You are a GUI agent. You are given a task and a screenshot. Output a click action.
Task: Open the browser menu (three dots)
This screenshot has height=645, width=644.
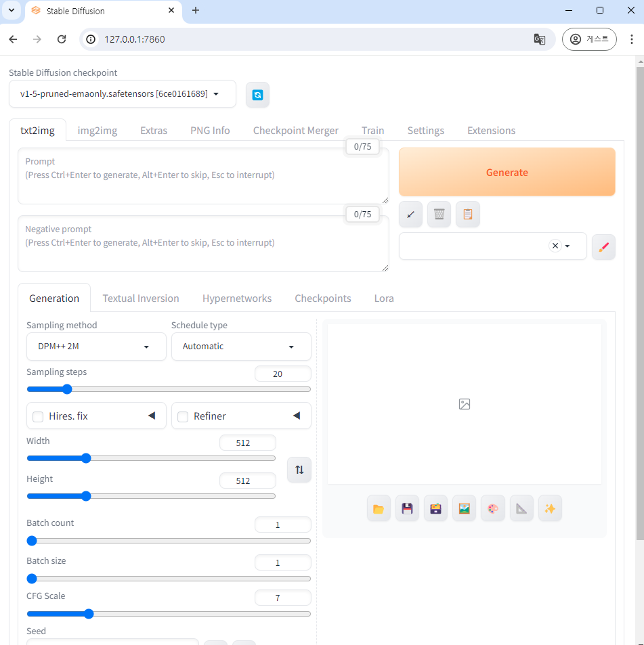click(631, 39)
